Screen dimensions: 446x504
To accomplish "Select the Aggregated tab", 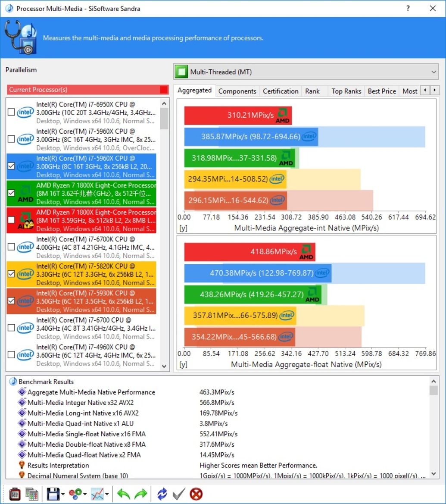I will click(195, 91).
